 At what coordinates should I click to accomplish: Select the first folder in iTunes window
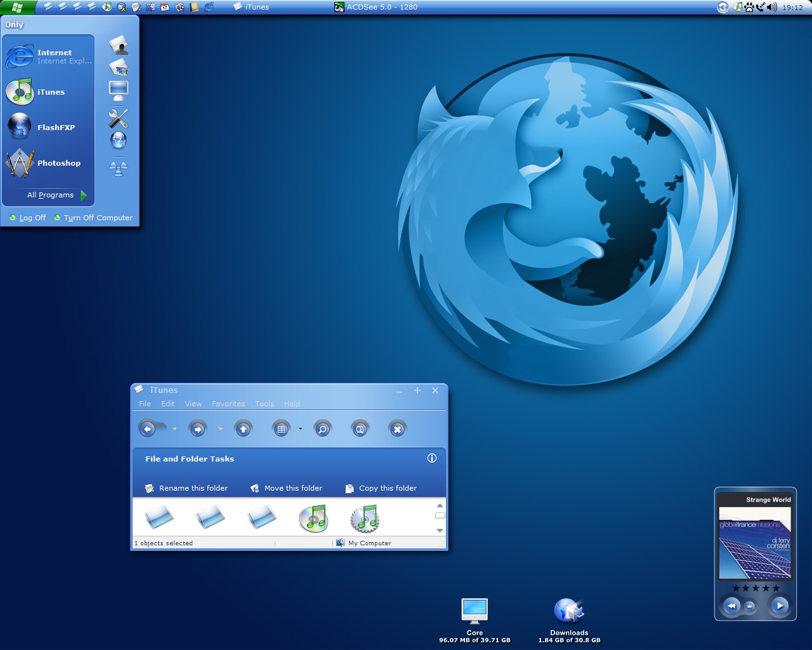159,517
